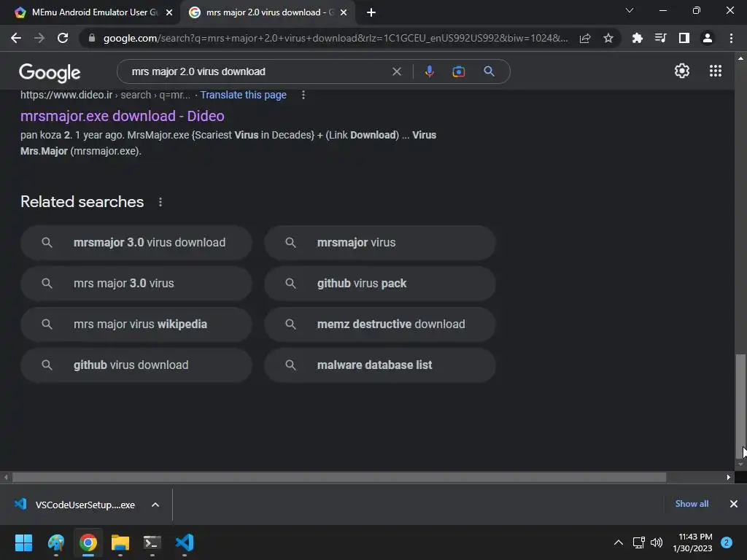The width and height of the screenshot is (747, 560).
Task: Open the terminal app in taskbar
Action: [x=152, y=542]
